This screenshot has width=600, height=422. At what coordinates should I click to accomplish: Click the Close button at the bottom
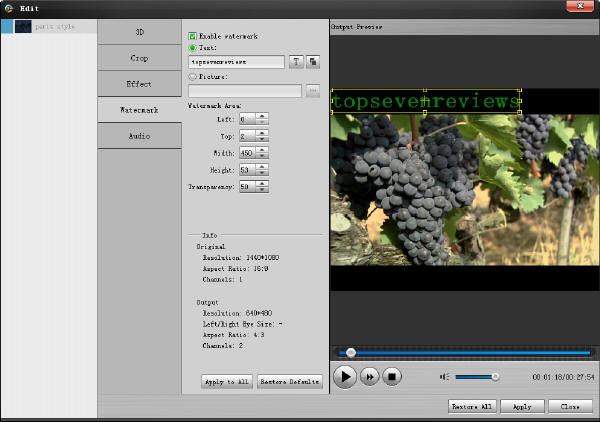tap(570, 406)
